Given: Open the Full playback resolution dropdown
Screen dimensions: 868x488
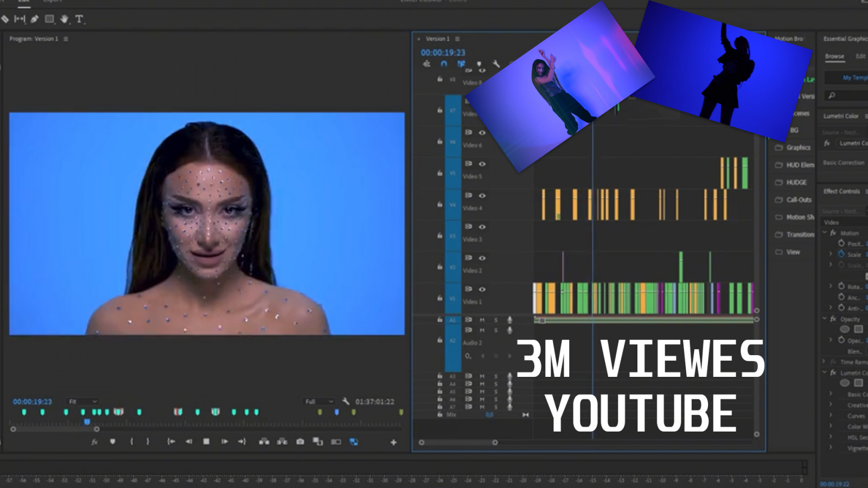Looking at the screenshot, I should tap(319, 401).
